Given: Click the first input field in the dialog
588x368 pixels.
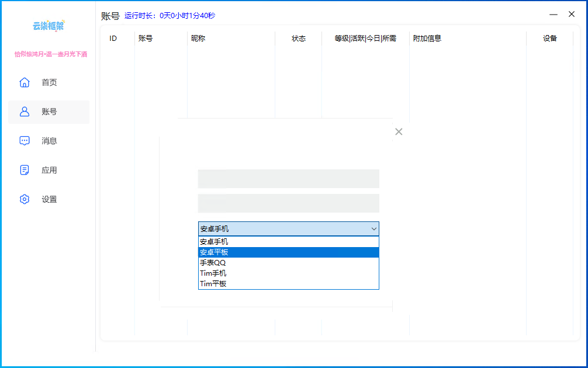Looking at the screenshot, I should (x=288, y=179).
